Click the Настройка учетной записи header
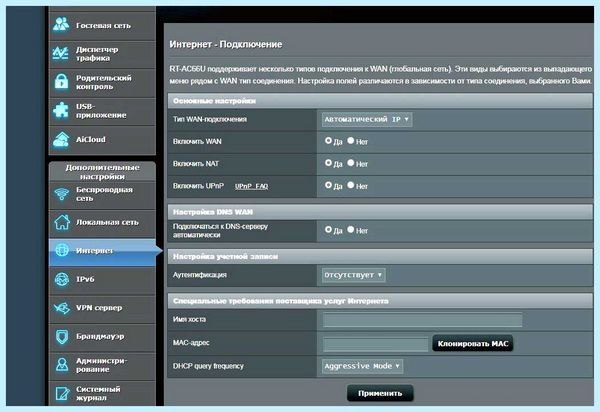The image size is (600, 412). pos(380,256)
